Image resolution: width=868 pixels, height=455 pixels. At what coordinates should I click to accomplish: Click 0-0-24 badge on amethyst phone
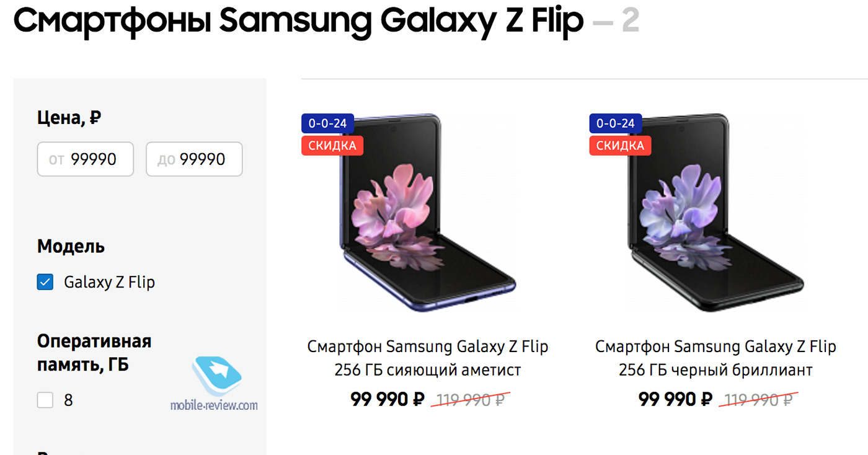pos(328,123)
